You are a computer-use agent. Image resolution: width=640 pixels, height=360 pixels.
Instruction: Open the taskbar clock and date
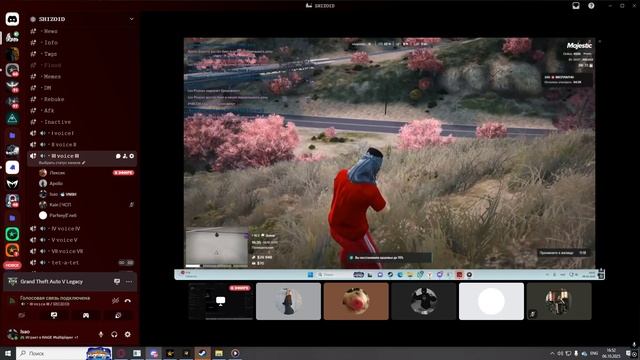pos(611,353)
